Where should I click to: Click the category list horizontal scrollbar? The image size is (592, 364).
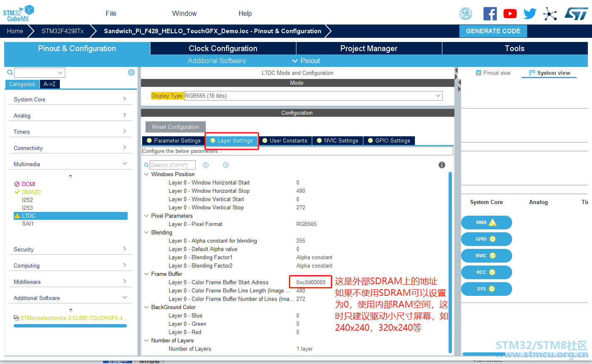click(x=70, y=326)
